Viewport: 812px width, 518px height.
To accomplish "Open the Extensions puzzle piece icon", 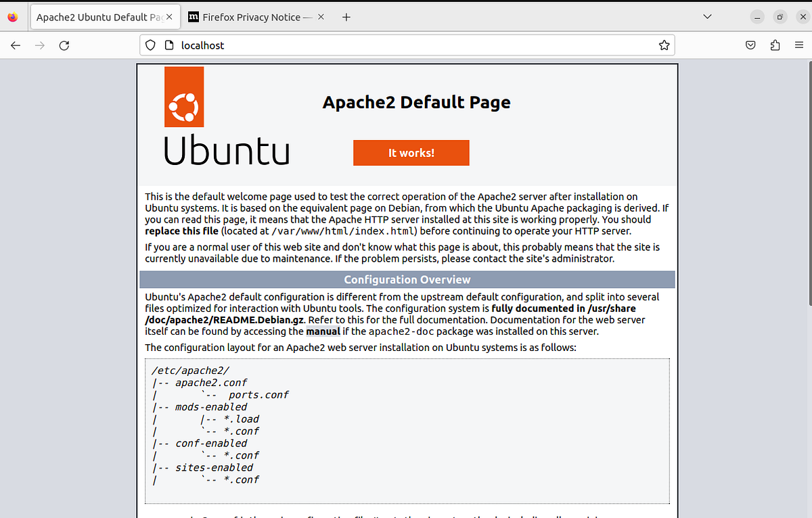I will point(775,45).
